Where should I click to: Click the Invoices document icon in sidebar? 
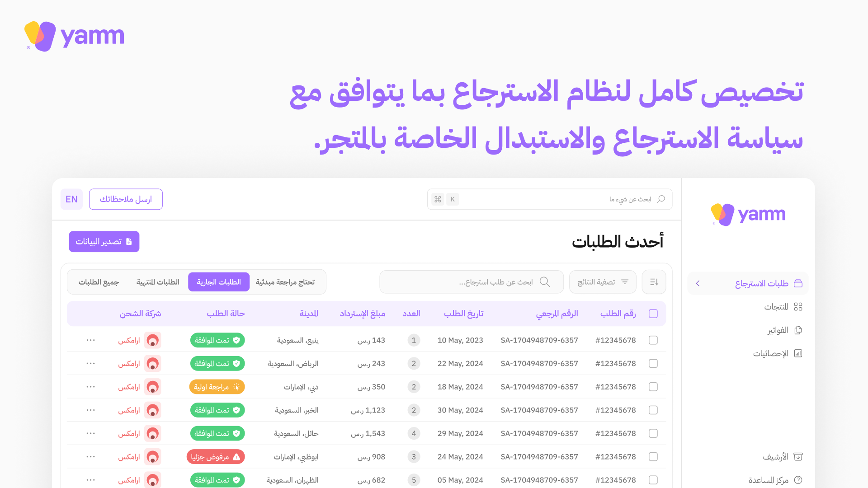coord(798,330)
